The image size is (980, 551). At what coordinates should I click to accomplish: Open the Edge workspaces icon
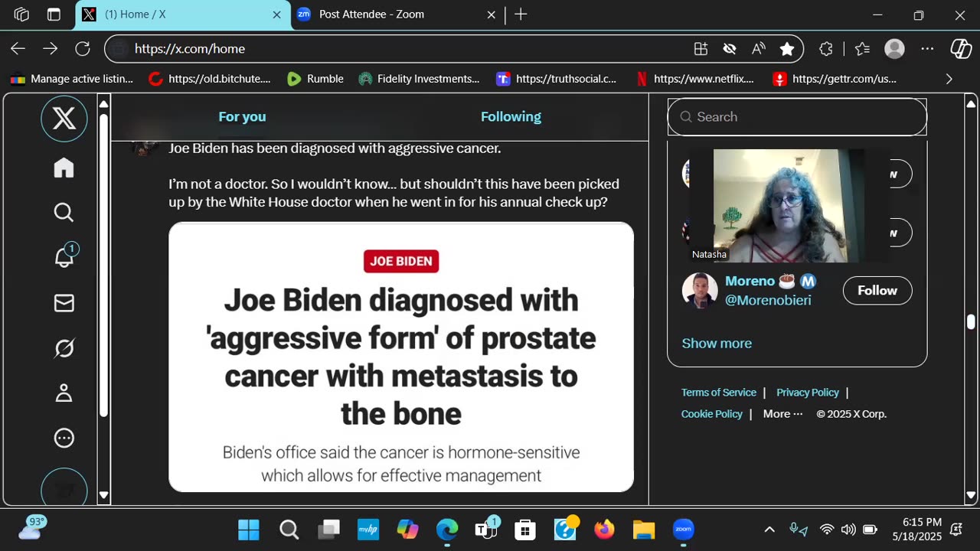coord(21,15)
